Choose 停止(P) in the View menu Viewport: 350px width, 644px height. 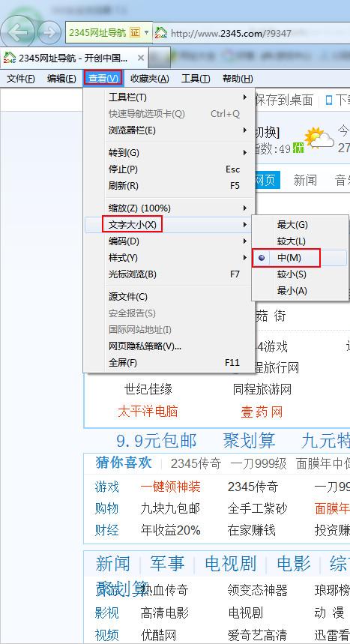[x=169, y=169]
